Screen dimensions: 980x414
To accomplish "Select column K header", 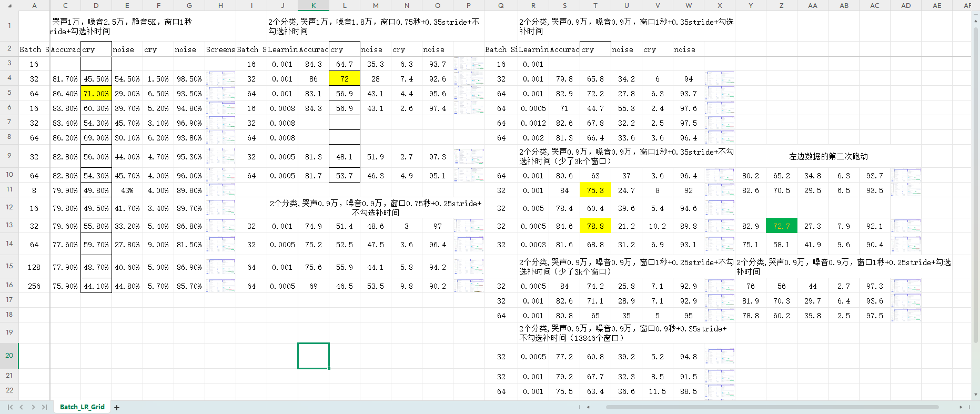I will (314, 5).
